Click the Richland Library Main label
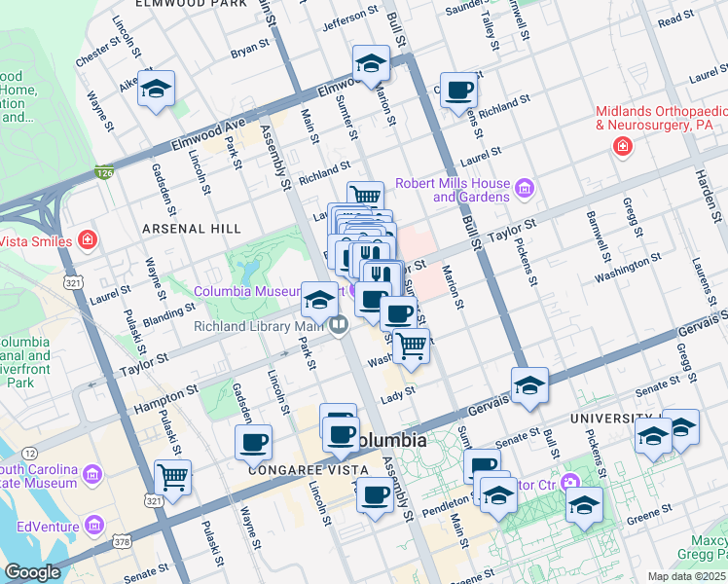The image size is (728, 584). [259, 326]
